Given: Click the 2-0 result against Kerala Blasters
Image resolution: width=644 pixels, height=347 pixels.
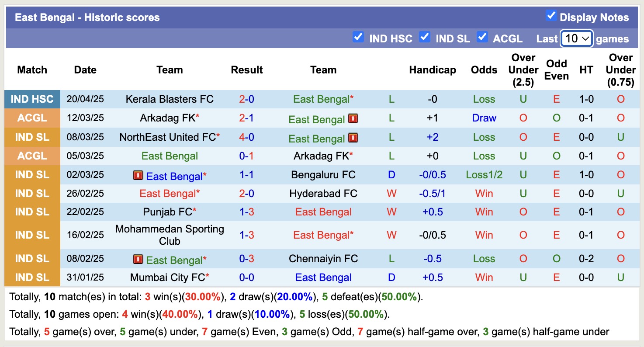Looking at the screenshot, I should click(x=246, y=99).
